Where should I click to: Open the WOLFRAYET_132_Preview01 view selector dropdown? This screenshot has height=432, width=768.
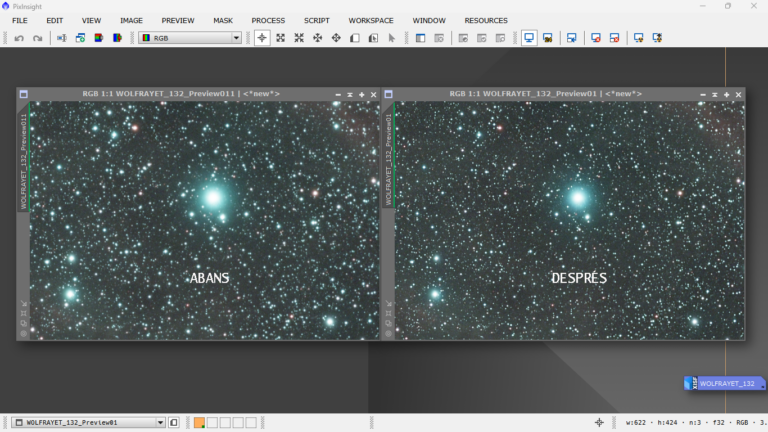(88, 422)
